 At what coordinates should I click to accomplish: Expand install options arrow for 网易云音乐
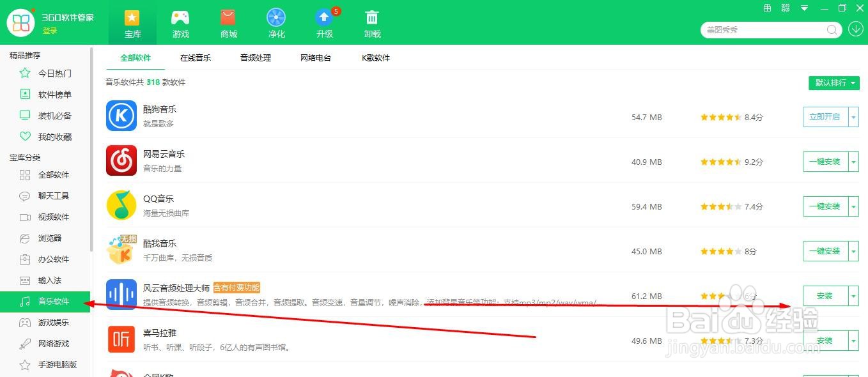point(854,162)
